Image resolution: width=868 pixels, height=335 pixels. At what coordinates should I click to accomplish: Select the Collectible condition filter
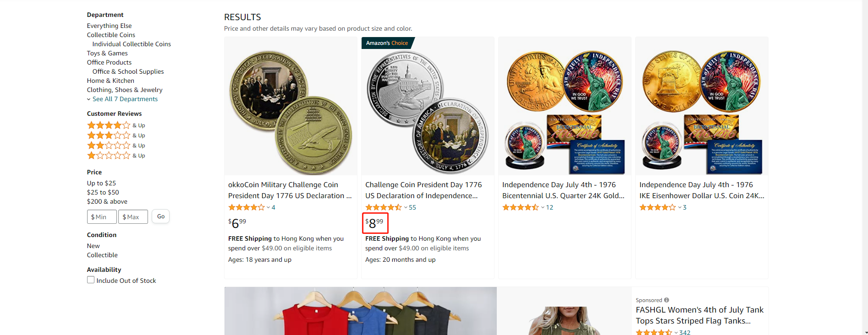click(102, 255)
